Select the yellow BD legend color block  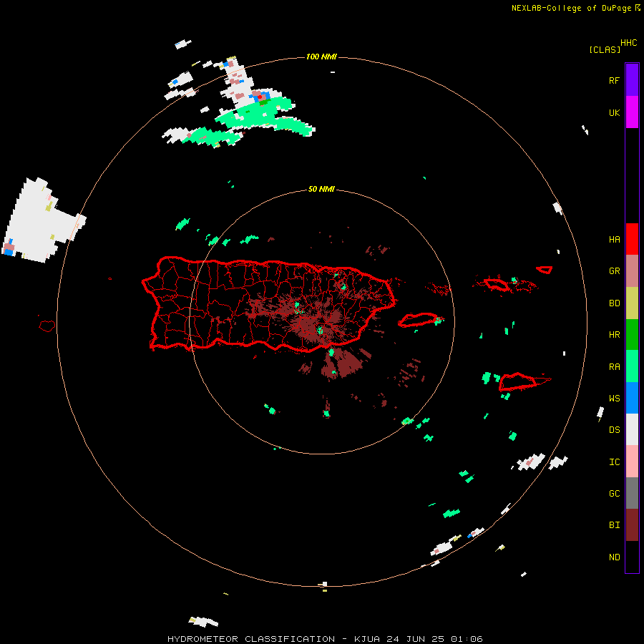coord(632,303)
